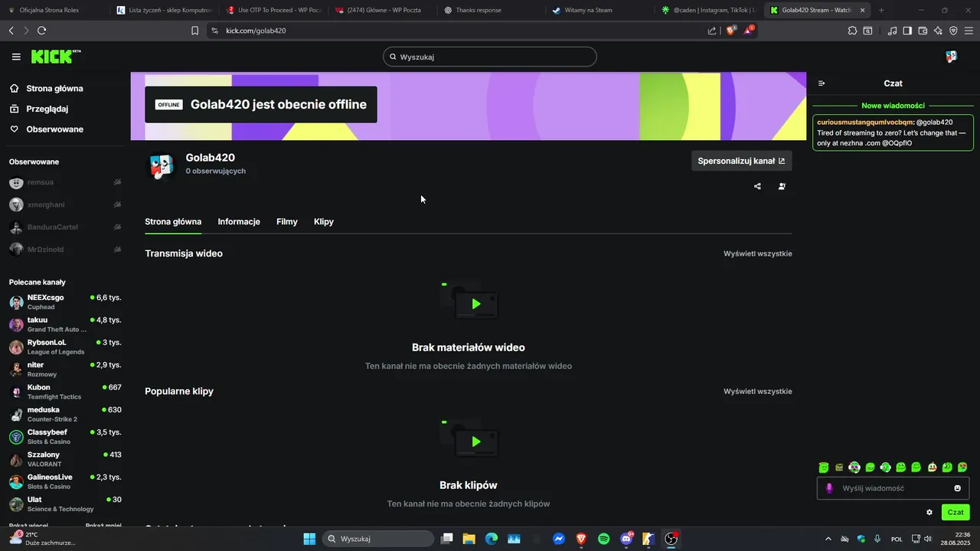Open the emoji picker in chat input

pos(957,488)
